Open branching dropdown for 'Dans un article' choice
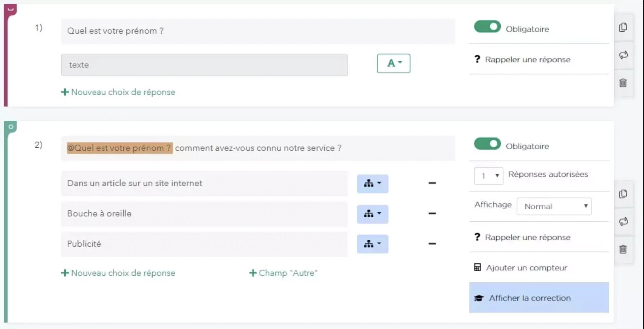The height and width of the screenshot is (329, 644). (x=372, y=183)
